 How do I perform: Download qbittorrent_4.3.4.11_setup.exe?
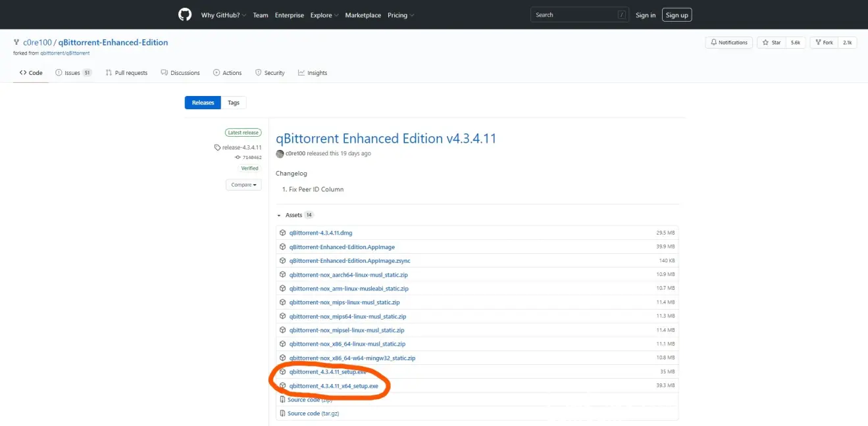point(328,372)
